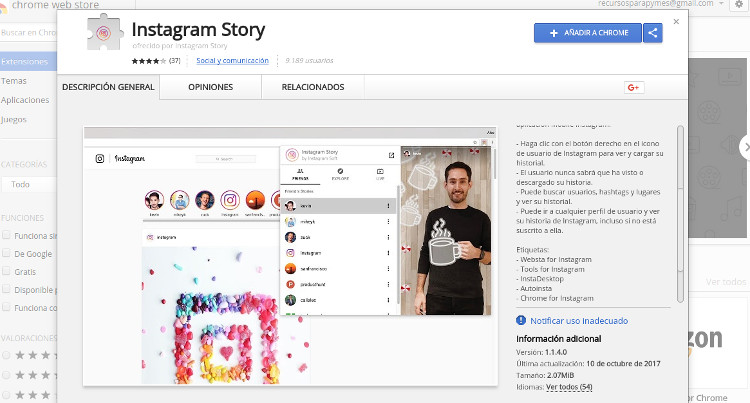The width and height of the screenshot is (750, 403).
Task: Click the Instagram camera logo in preview
Action: [99, 159]
